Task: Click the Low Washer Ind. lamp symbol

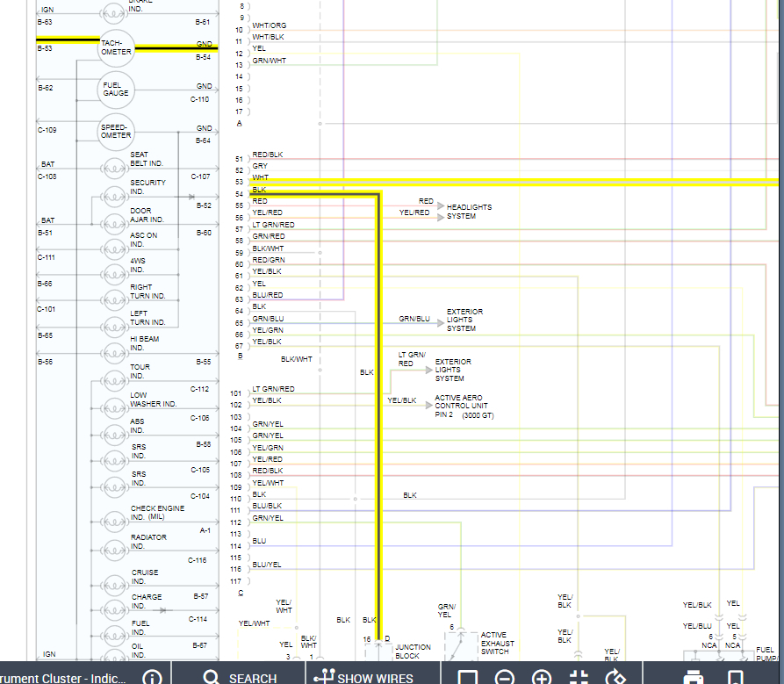Action: point(113,408)
